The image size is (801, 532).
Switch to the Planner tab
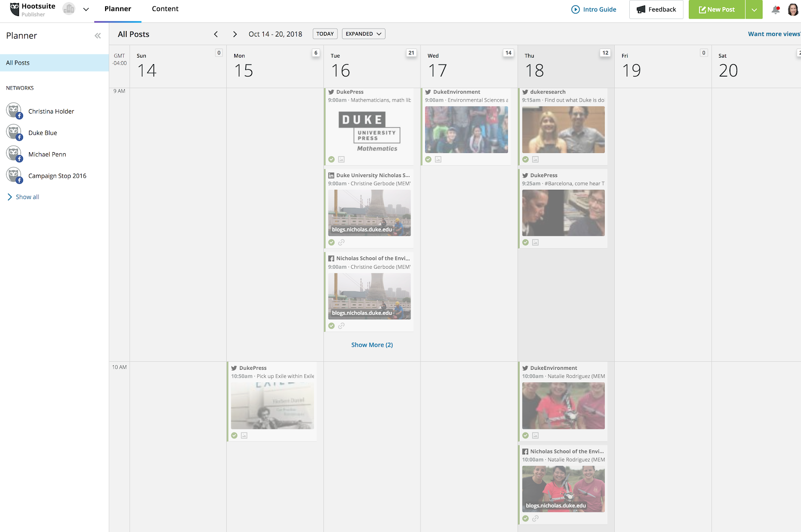(118, 9)
